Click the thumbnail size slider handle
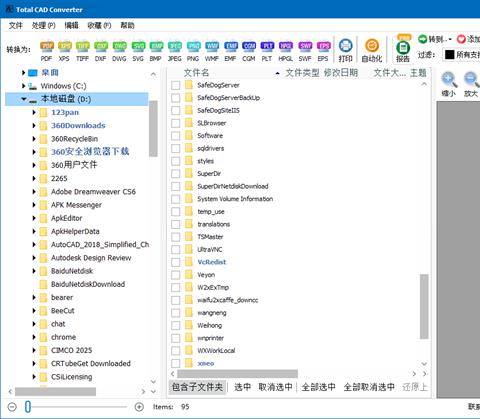Viewport: 480px width, 419px height. (28, 407)
